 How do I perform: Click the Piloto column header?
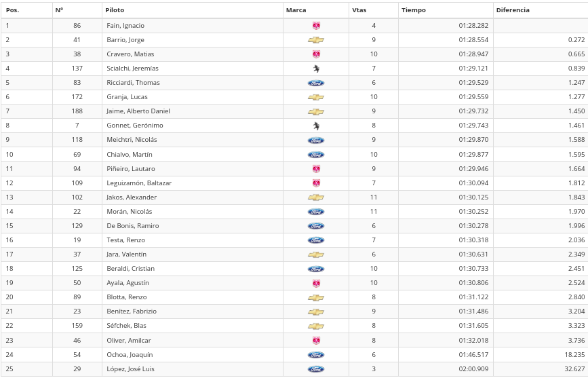(x=115, y=10)
